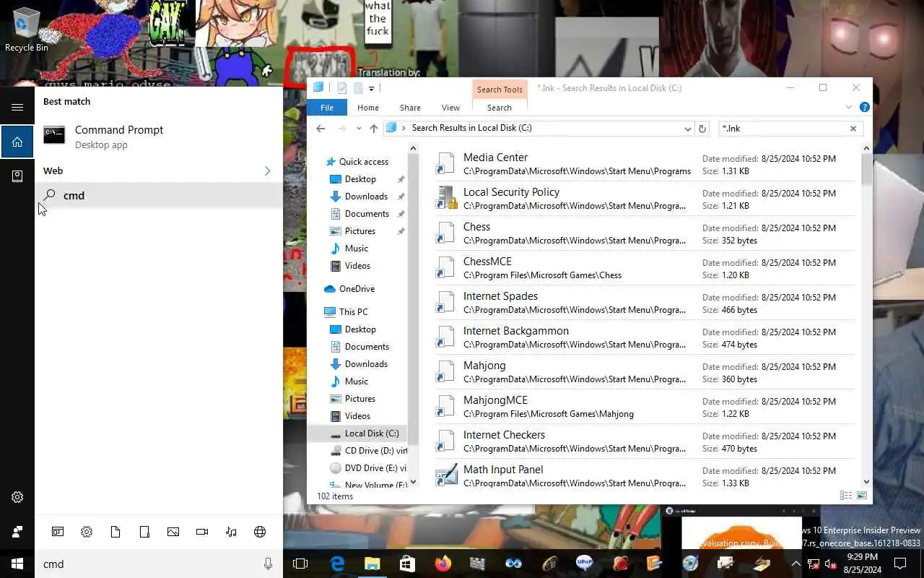Expand the Web results arrow

pyautogui.click(x=267, y=171)
